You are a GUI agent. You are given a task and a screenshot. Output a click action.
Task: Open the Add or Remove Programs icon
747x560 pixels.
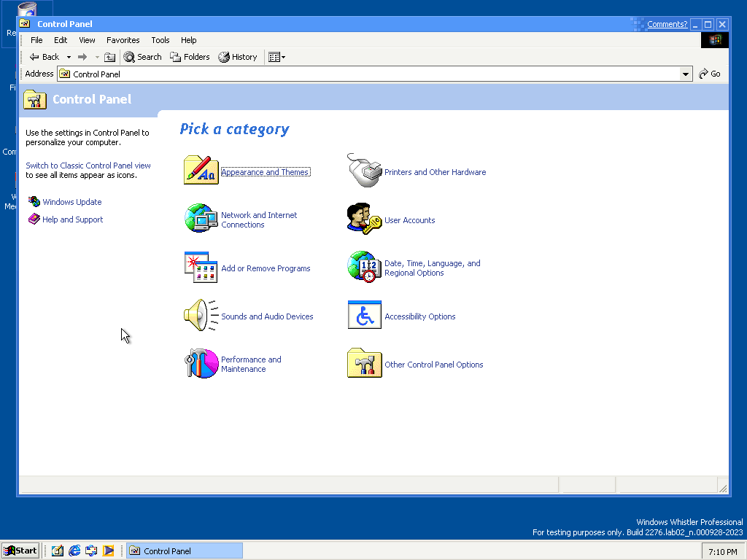tap(201, 267)
